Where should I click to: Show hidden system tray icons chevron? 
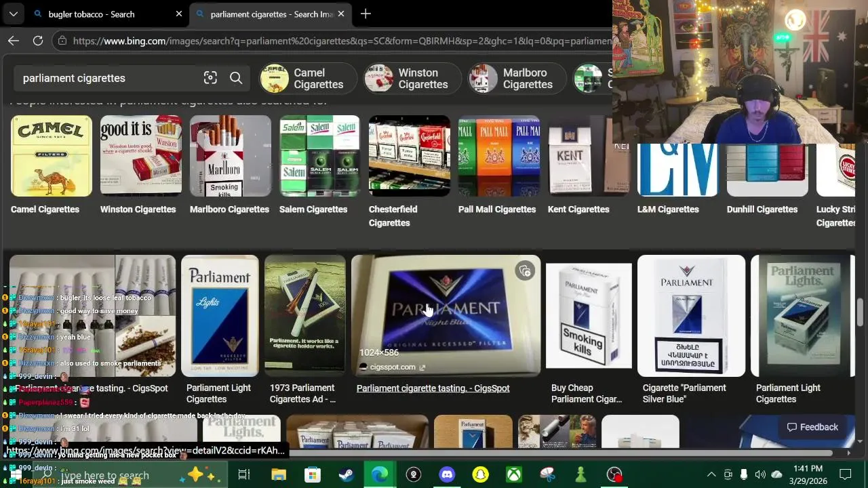coord(711,474)
